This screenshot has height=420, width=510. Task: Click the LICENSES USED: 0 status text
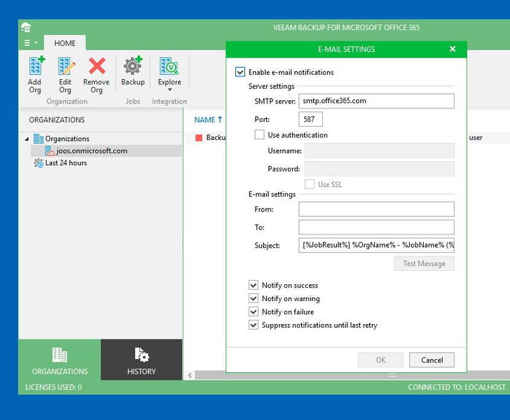[x=54, y=387]
